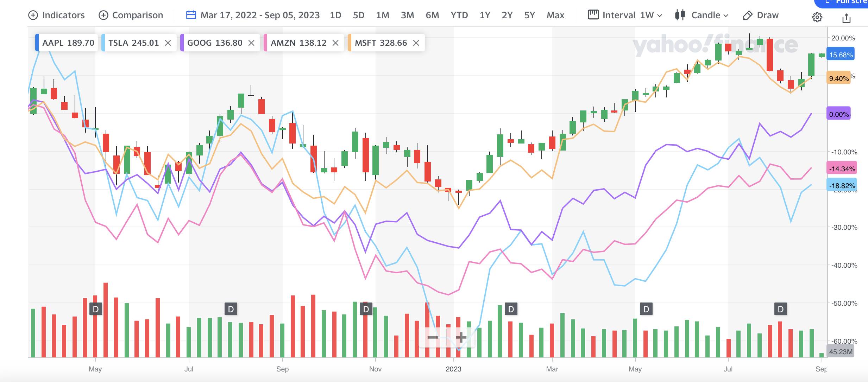Click the TSLA 245.01 legend label

133,43
